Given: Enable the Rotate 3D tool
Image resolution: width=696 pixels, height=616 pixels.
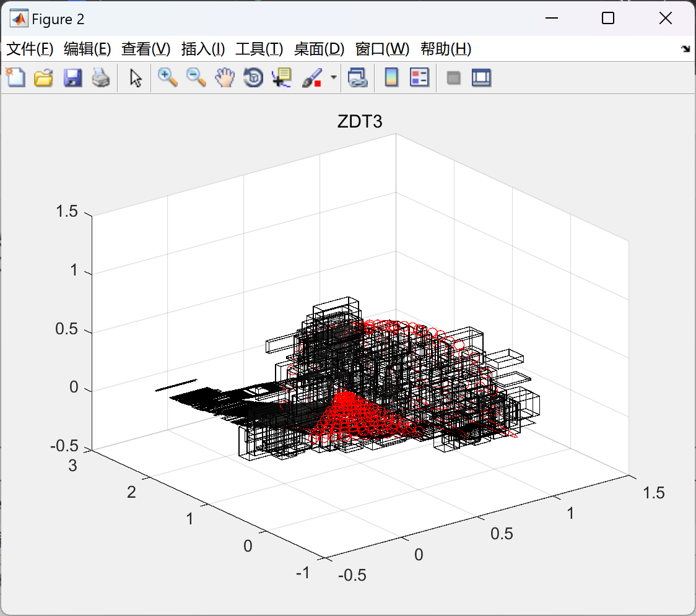Looking at the screenshot, I should tap(253, 77).
